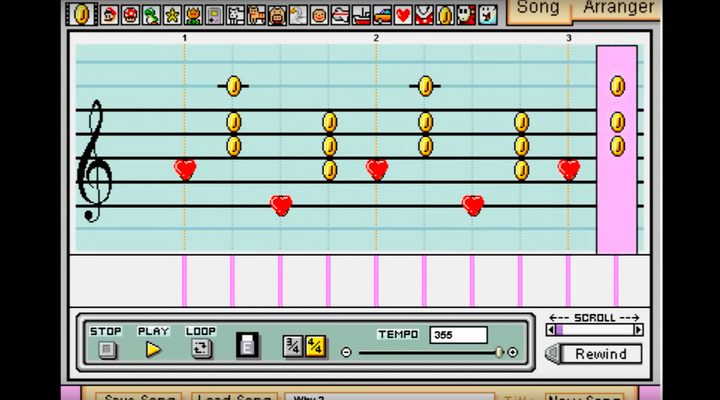Screen dimensions: 720x400
Task: Select the Car instrument icon
Action: 382,15
